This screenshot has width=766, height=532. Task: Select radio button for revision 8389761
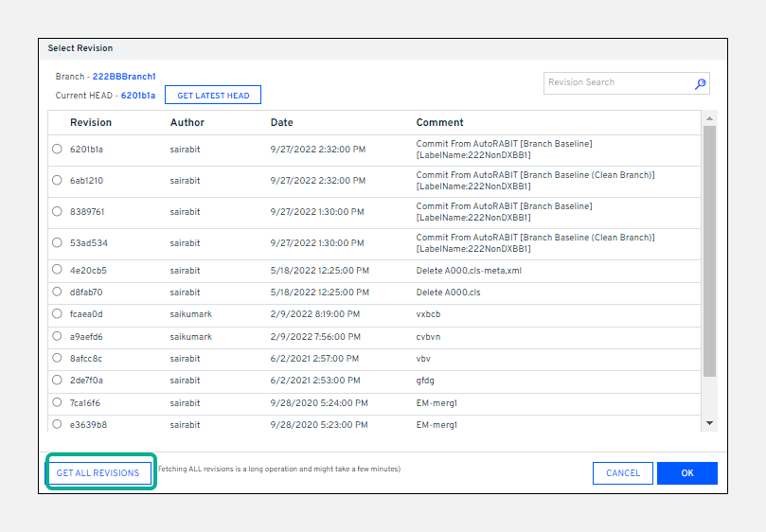(57, 211)
